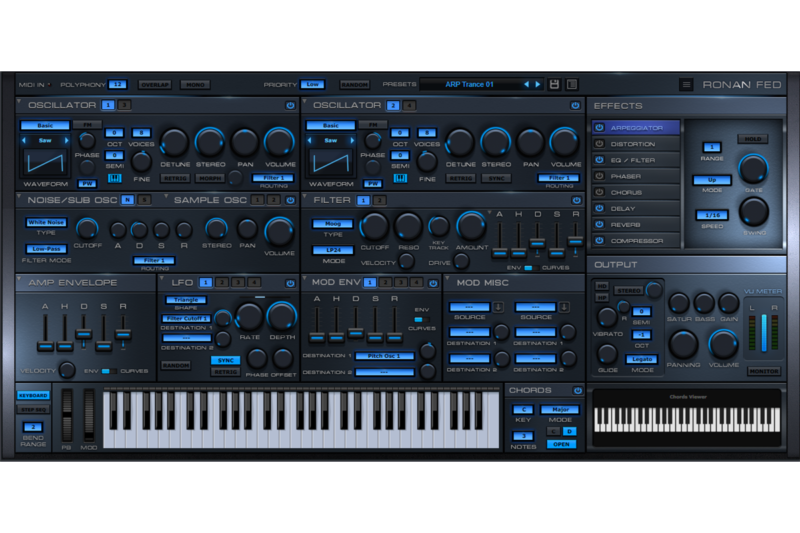Image resolution: width=800 pixels, height=533 pixels.
Task: Enable the Distortion effect power toggle
Action: [599, 144]
